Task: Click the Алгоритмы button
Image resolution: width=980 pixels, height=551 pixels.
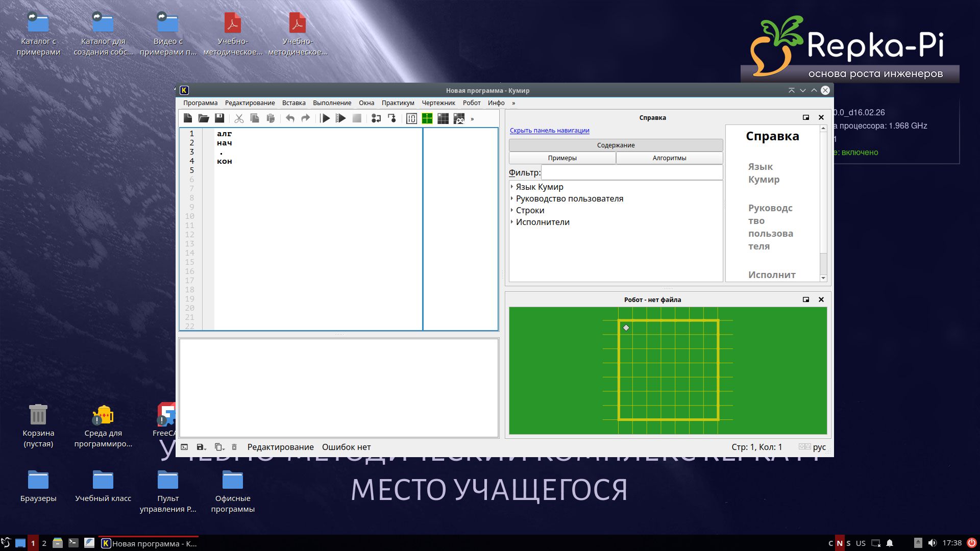Action: coord(669,158)
